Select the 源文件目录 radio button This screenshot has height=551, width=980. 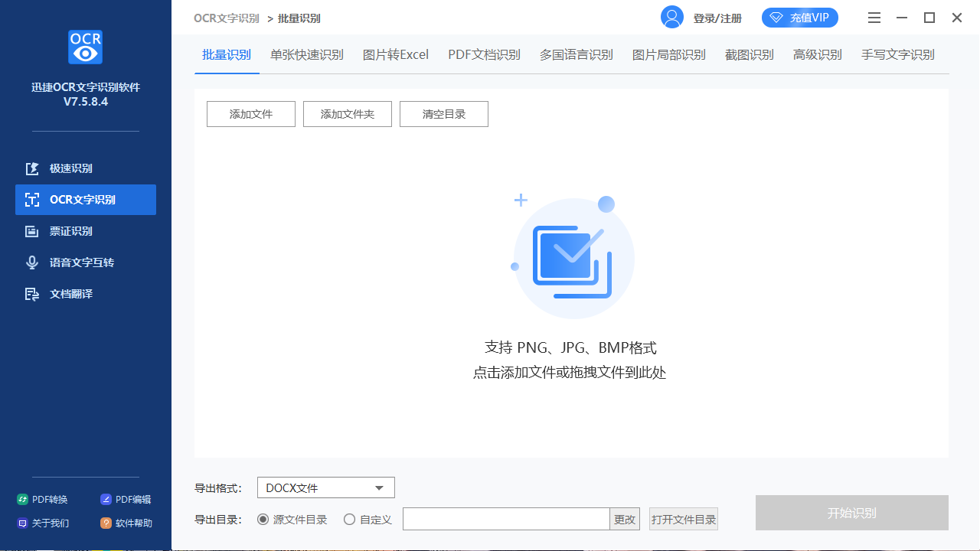pyautogui.click(x=263, y=520)
